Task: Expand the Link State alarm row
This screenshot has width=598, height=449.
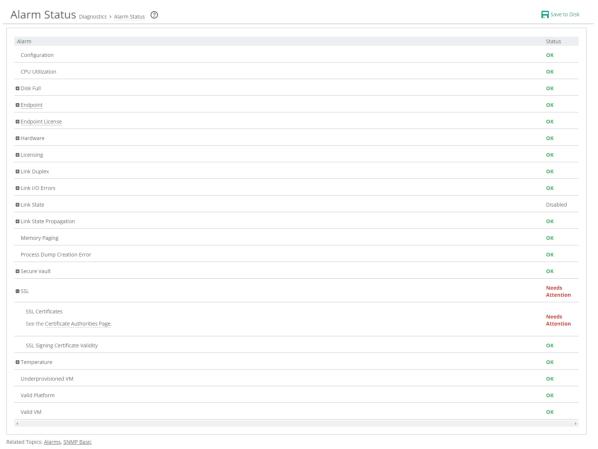Action: pos(18,205)
